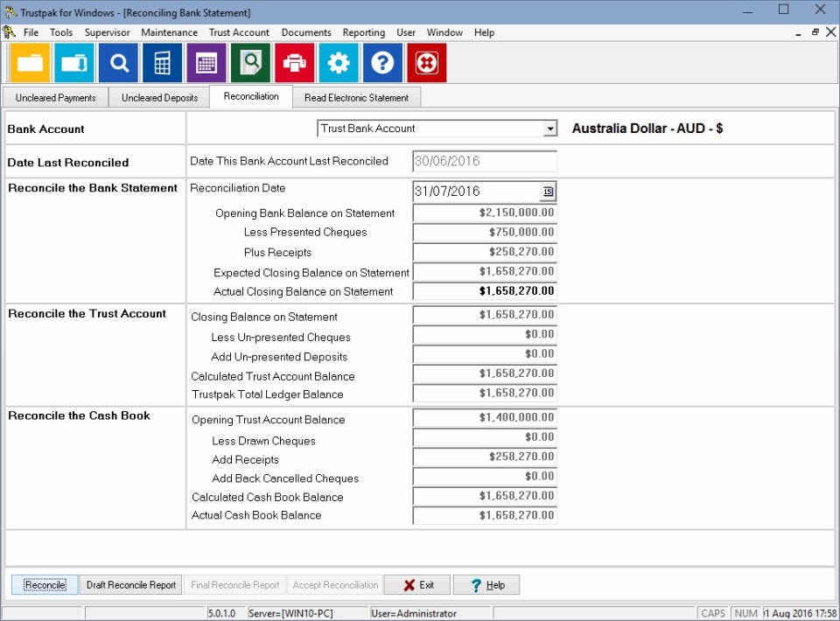Click the Accept Reconciliation button
Image resolution: width=840 pixels, height=621 pixels.
click(335, 585)
